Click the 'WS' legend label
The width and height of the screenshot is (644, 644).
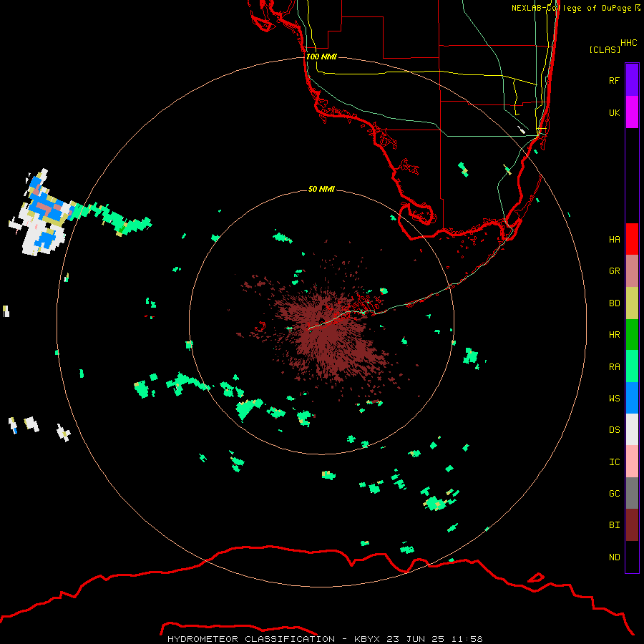(x=614, y=398)
